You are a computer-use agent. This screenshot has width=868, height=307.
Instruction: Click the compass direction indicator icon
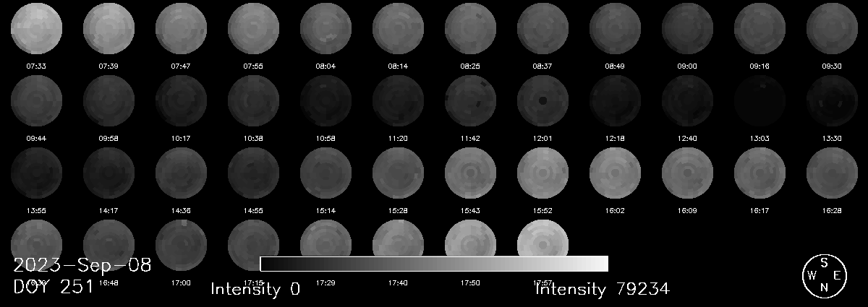click(824, 276)
